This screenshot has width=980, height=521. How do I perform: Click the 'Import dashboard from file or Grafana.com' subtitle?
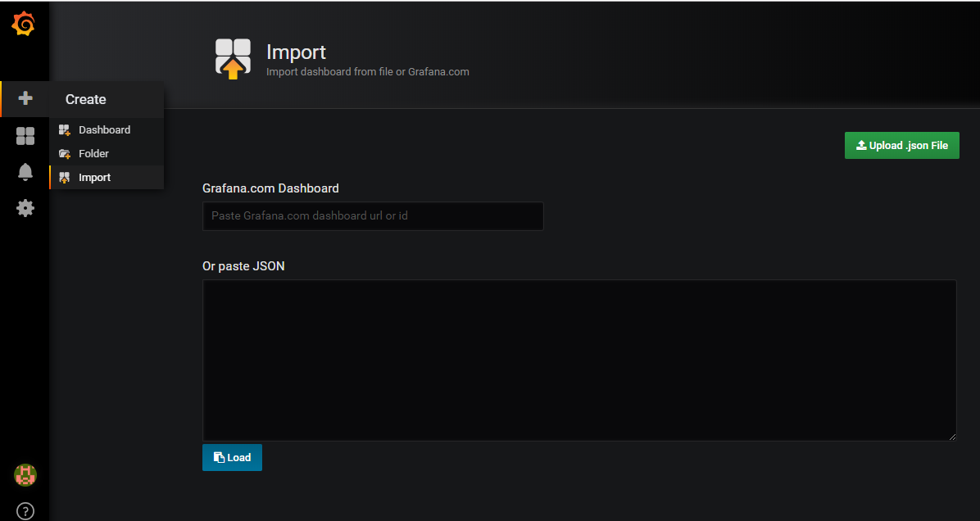pos(367,72)
